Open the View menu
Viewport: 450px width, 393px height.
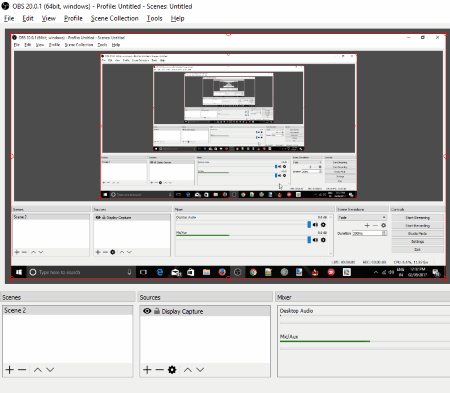(49, 18)
